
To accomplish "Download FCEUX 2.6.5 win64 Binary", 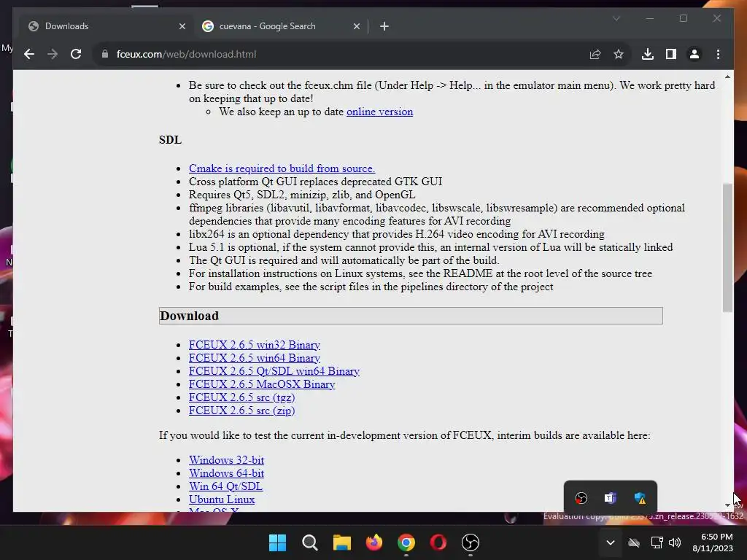I will (255, 358).
